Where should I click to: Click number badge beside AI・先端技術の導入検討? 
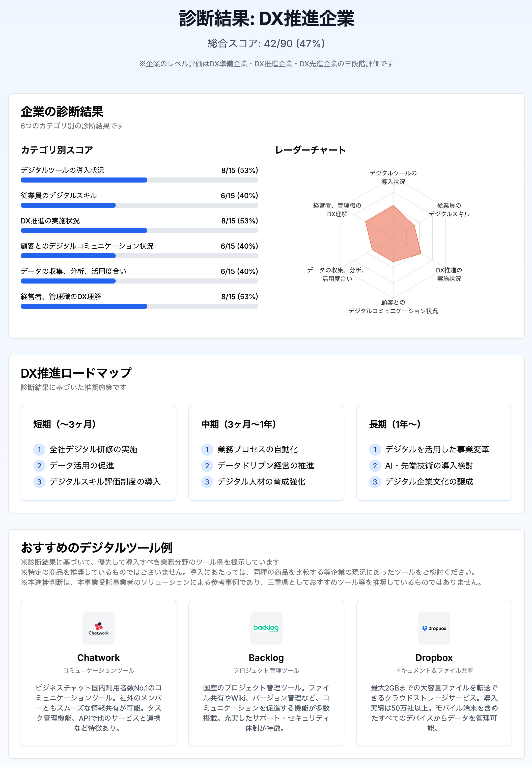[375, 465]
